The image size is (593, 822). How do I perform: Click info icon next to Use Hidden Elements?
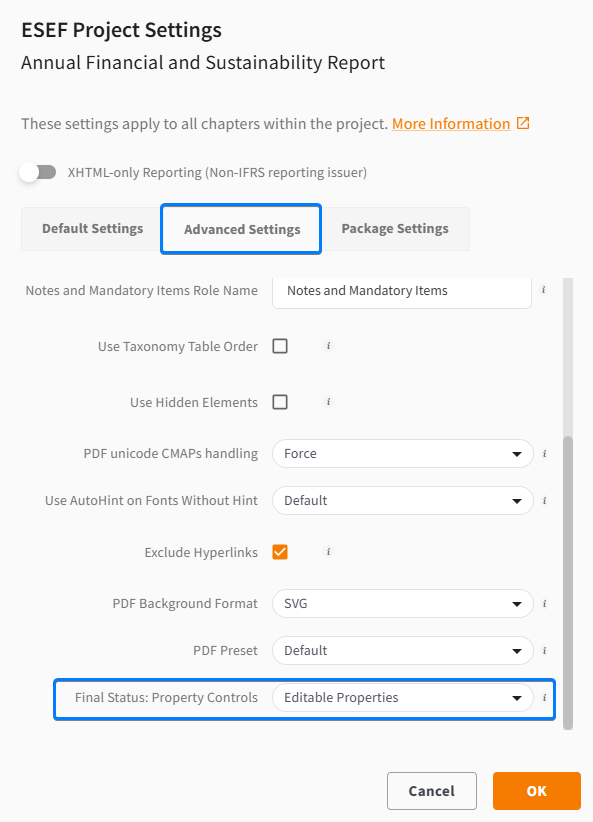coord(328,402)
